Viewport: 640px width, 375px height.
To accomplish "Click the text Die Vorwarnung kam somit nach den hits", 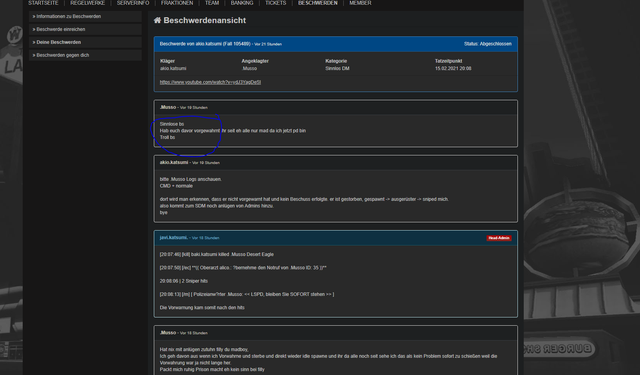I will (202, 308).
